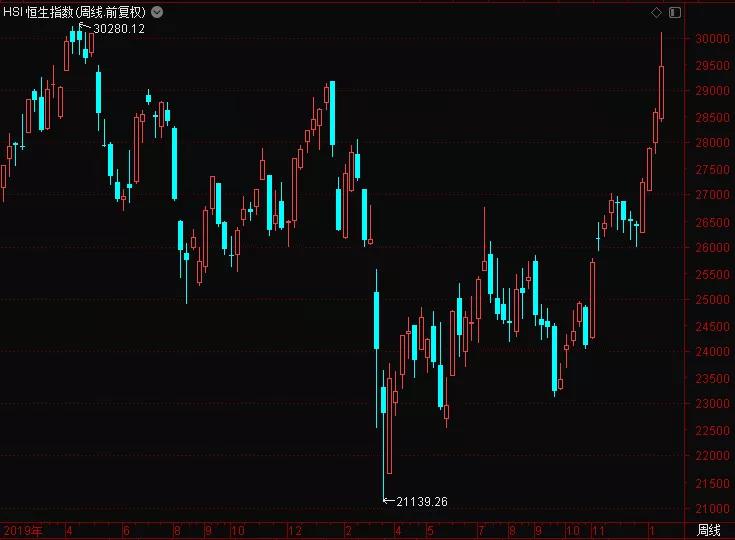Click the 28500 price axis label
The image size is (735, 540).
tap(712, 118)
